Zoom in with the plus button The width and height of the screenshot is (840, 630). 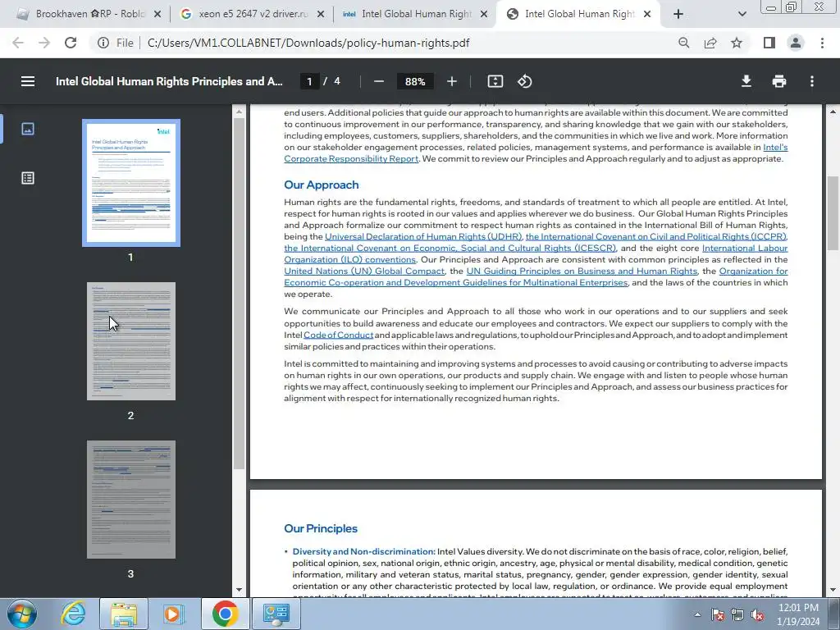tap(452, 81)
